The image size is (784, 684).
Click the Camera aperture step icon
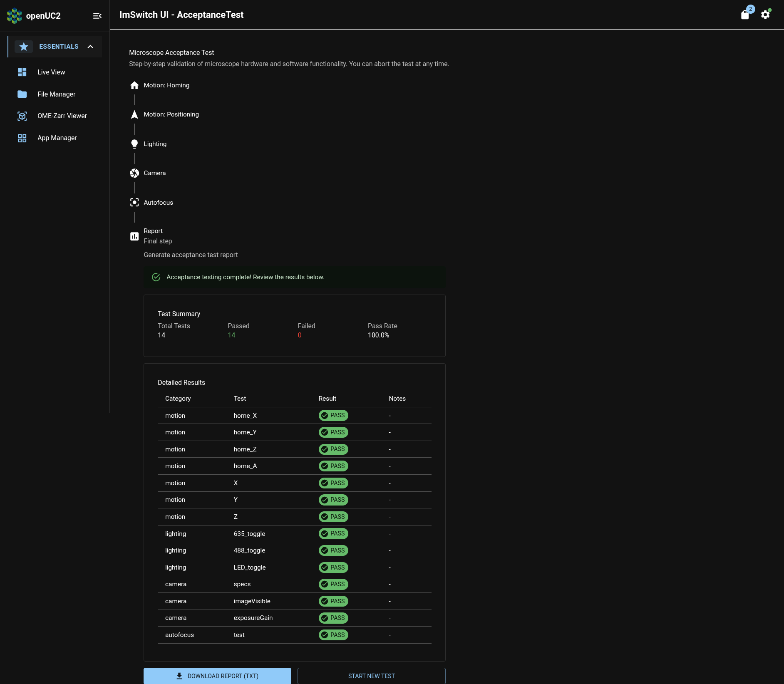click(134, 173)
